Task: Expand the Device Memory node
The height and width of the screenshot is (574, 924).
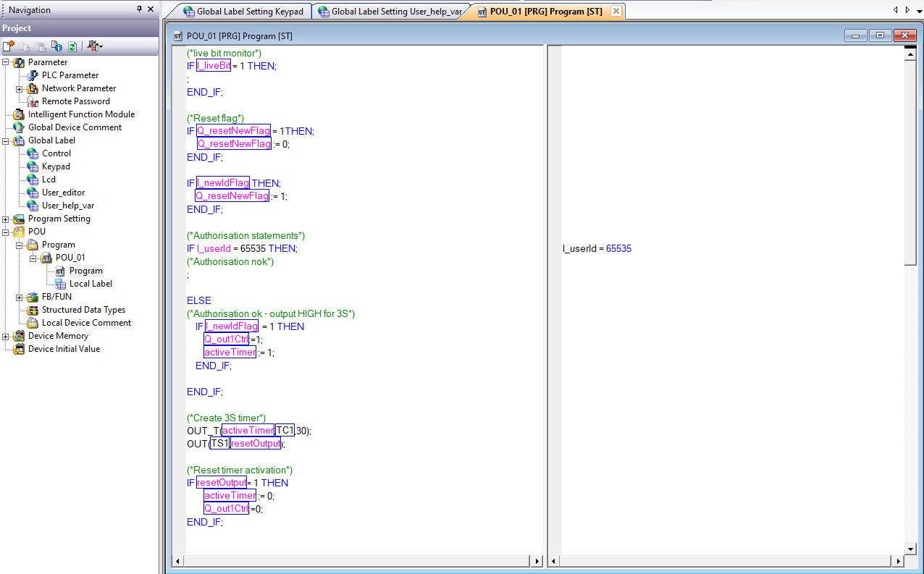Action: point(6,336)
